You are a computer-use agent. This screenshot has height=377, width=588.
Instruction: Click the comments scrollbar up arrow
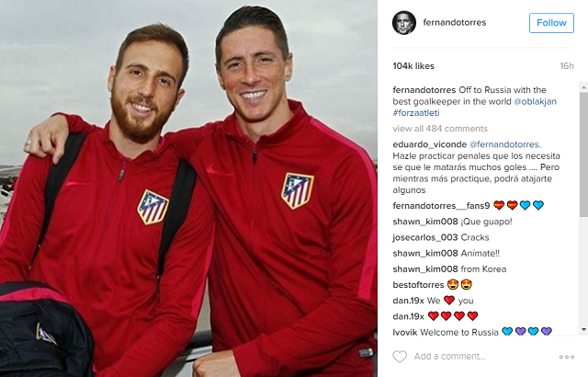click(x=583, y=87)
